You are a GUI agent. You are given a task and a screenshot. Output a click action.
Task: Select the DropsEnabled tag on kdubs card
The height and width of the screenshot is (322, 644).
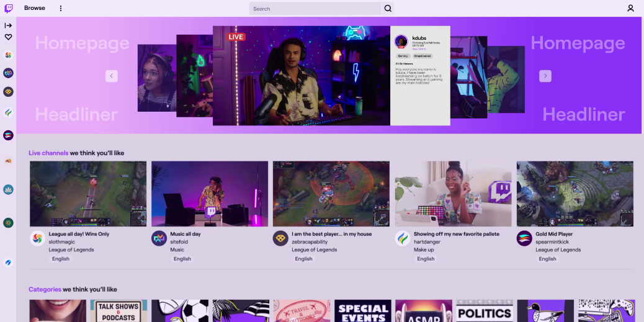(x=423, y=56)
